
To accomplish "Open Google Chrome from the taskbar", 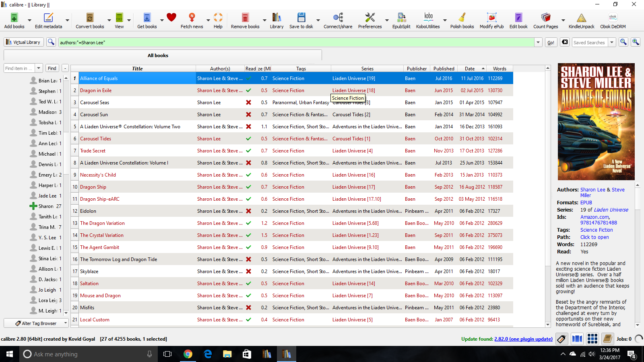I will [188, 354].
